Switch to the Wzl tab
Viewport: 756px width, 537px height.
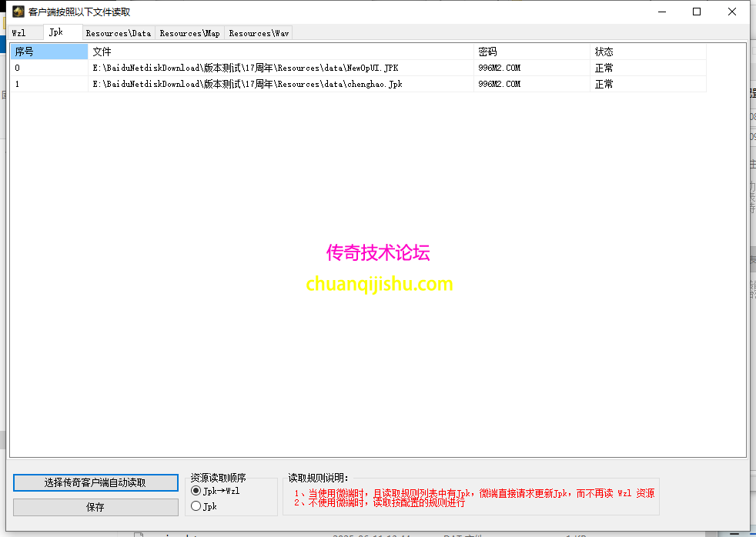click(25, 32)
